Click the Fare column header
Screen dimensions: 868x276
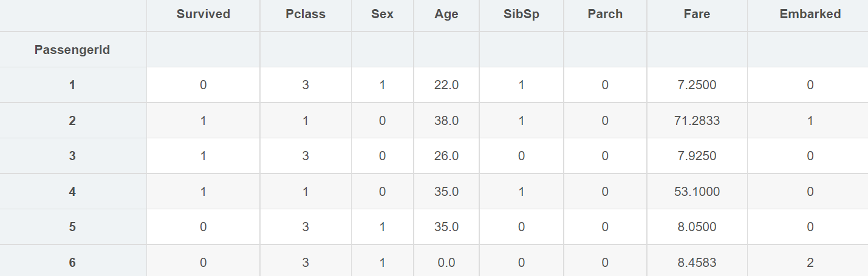[x=697, y=15]
